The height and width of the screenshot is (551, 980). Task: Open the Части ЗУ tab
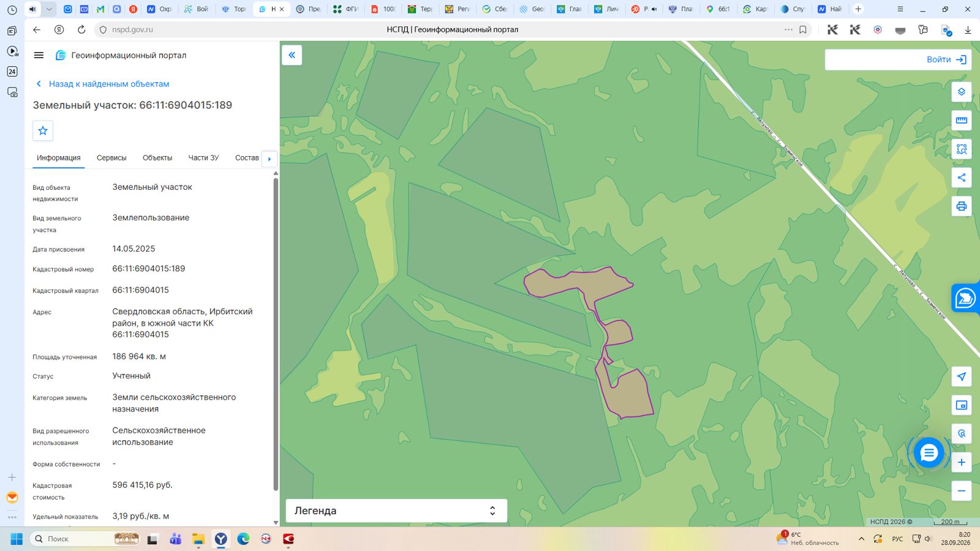tap(203, 158)
